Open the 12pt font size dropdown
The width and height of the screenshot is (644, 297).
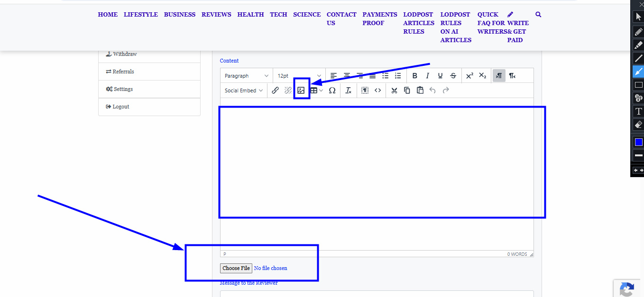tap(299, 76)
